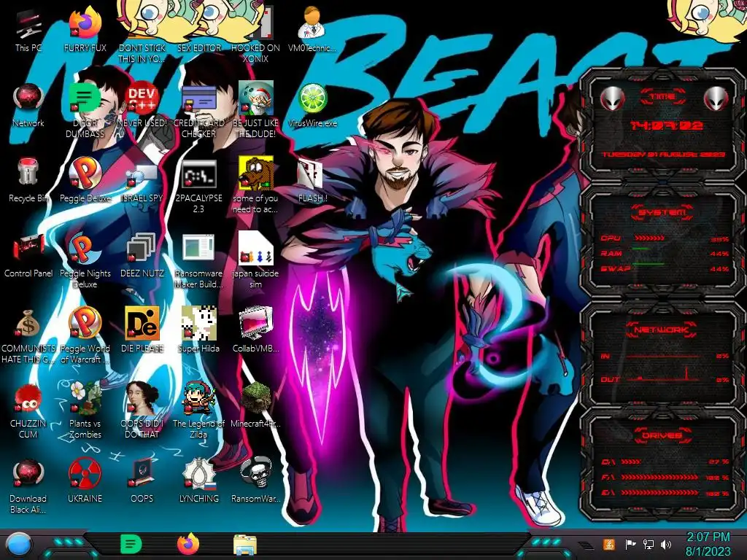Screen dimensions: 747x560
Task: Open the CREDIT CARD CHECKER icon
Action: click(x=199, y=111)
